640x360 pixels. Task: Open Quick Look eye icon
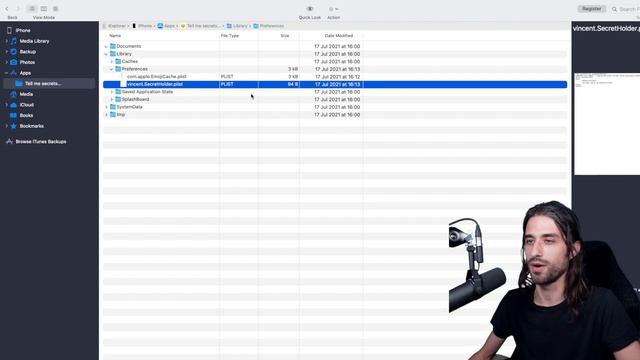coord(310,9)
